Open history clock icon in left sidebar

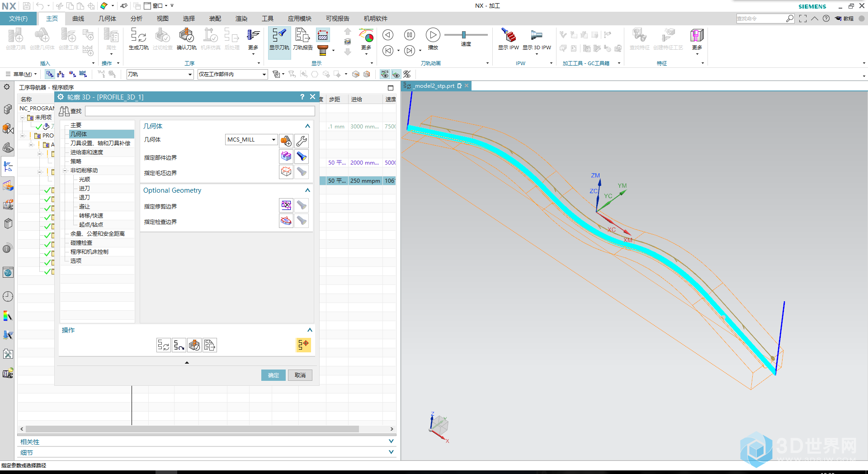[8, 297]
